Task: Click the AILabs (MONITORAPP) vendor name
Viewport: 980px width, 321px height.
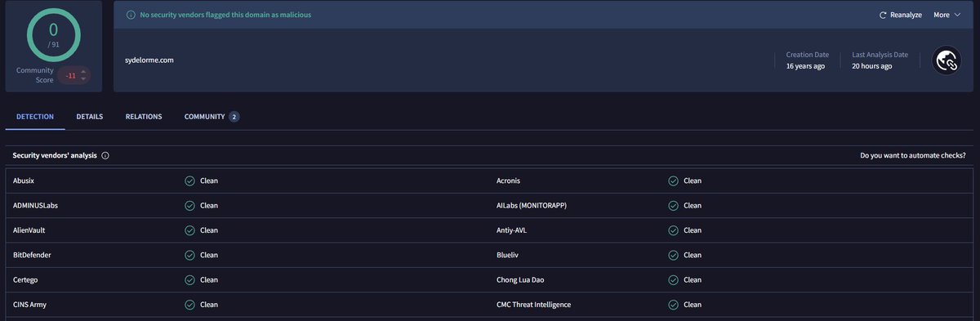Action: click(x=531, y=205)
